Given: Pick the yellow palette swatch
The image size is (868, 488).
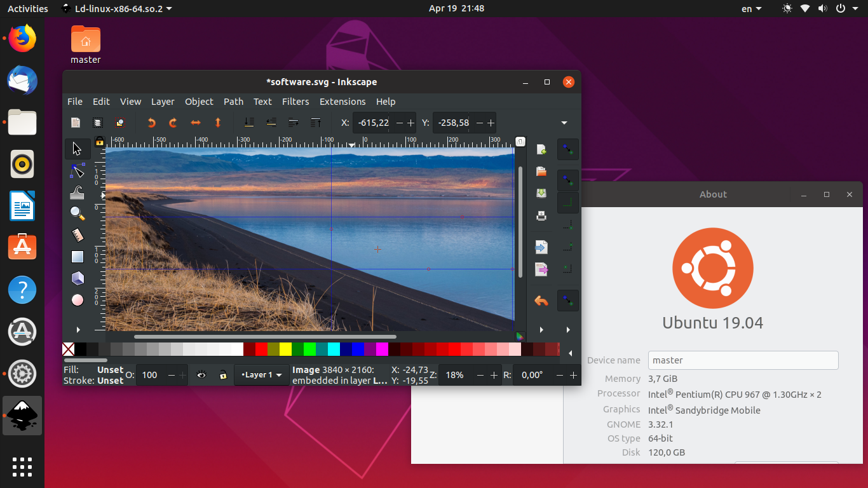Looking at the screenshot, I should point(285,349).
